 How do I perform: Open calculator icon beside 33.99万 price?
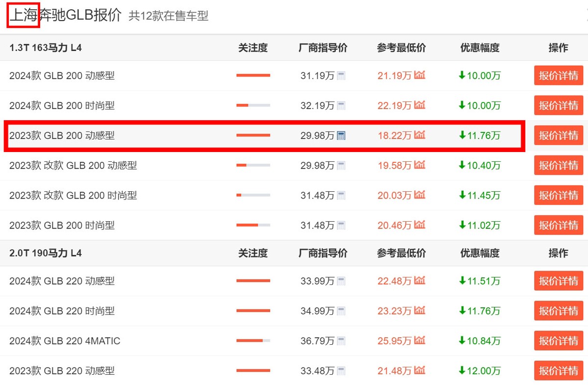coord(341,281)
